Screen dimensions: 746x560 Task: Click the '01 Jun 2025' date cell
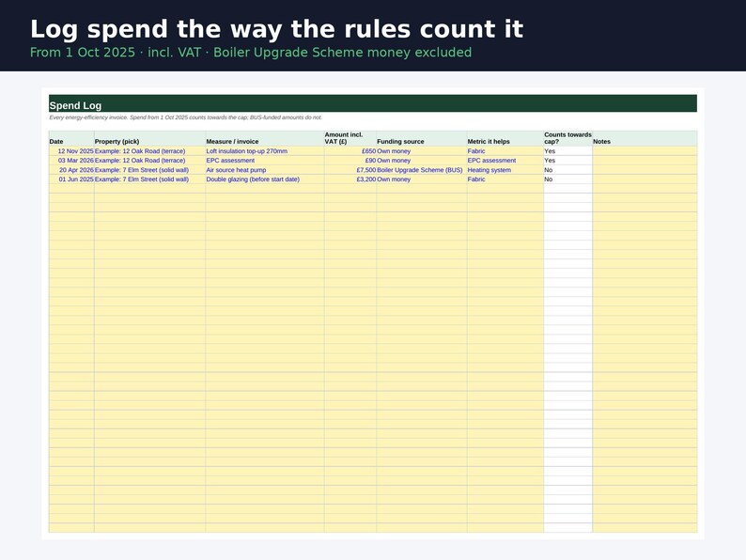[71, 179]
